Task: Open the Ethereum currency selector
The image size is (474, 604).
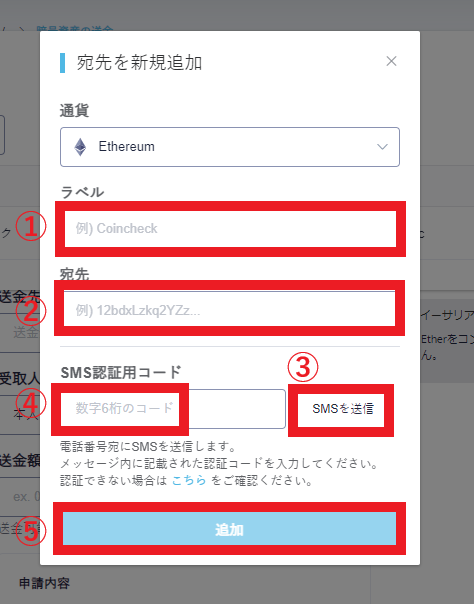Action: click(230, 147)
